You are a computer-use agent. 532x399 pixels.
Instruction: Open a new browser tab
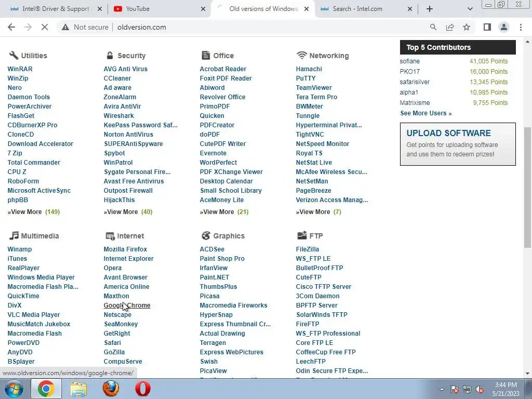point(430,9)
